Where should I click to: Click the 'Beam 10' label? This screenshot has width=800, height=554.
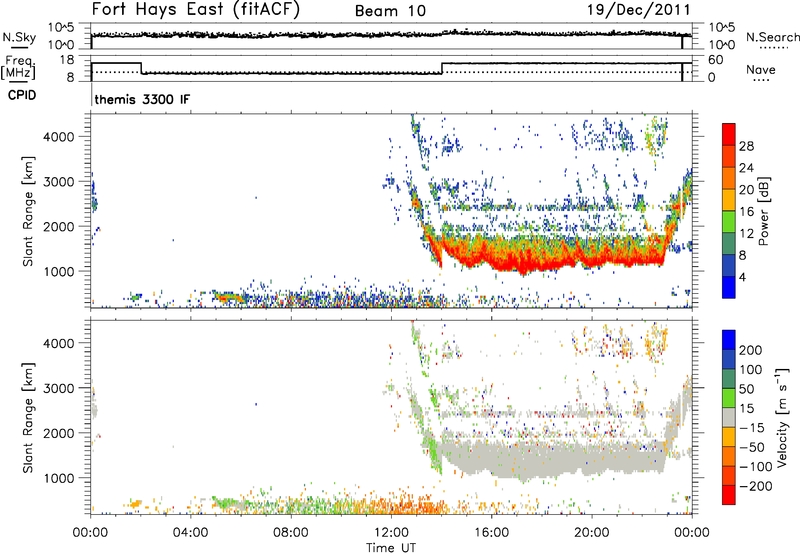390,11
